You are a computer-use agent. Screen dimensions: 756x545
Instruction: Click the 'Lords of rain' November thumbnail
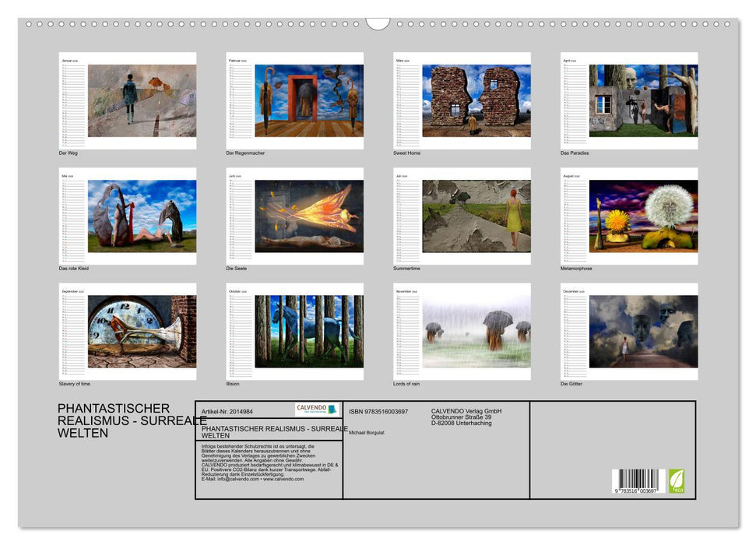[476, 331]
